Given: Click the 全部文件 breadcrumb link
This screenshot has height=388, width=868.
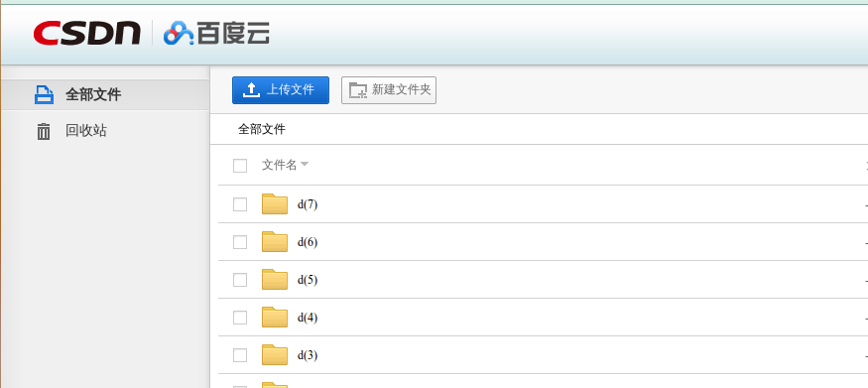Looking at the screenshot, I should [262, 130].
